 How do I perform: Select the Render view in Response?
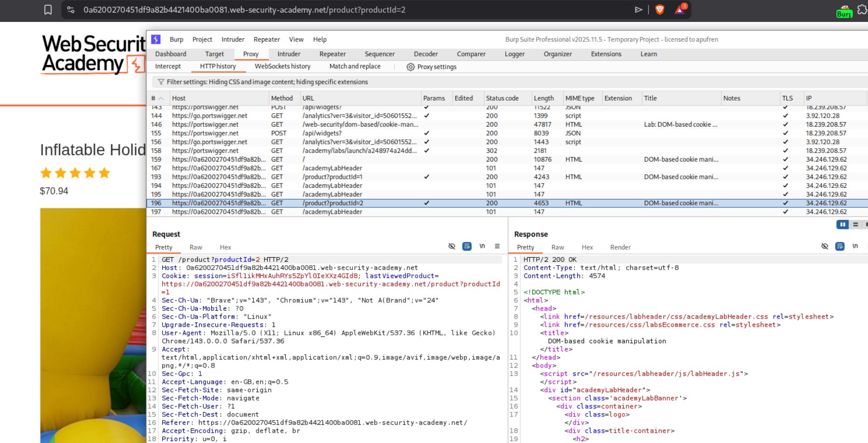click(x=620, y=247)
